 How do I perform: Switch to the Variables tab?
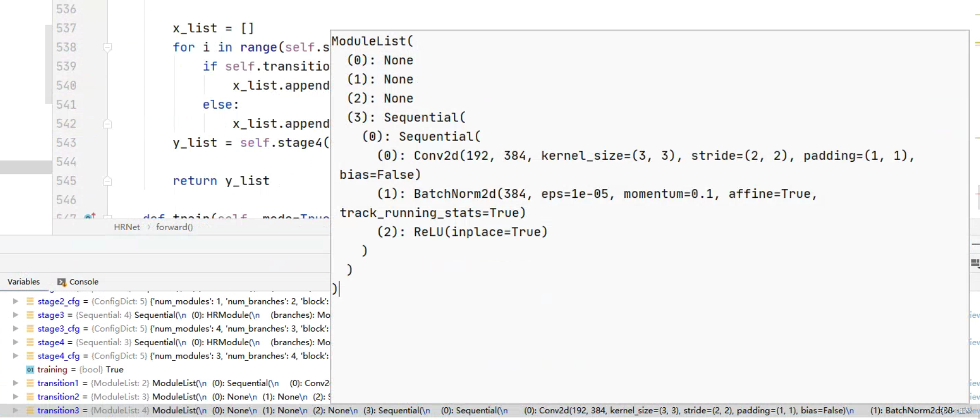(23, 282)
